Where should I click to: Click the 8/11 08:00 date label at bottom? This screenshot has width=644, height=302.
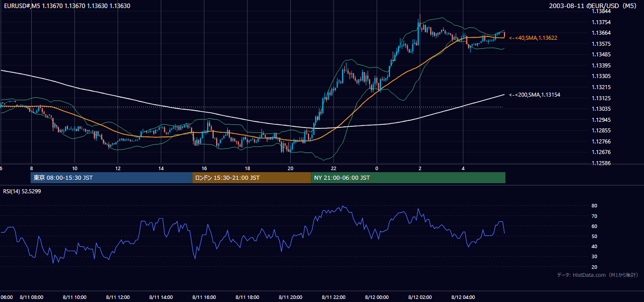tap(31, 297)
